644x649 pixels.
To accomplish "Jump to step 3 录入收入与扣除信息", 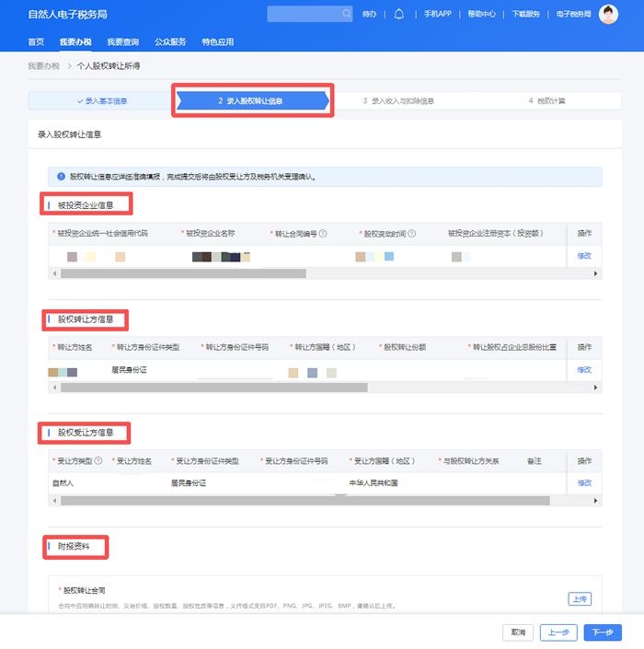I will 397,100.
